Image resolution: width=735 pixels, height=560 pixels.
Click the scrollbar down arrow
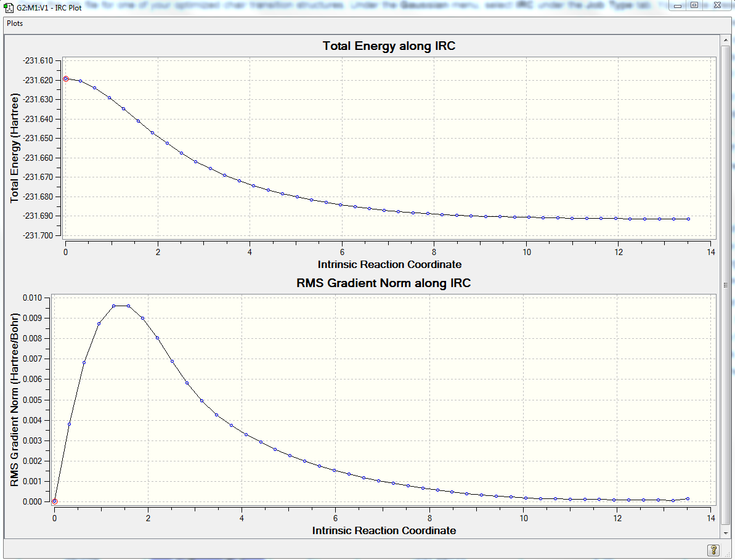[725, 533]
